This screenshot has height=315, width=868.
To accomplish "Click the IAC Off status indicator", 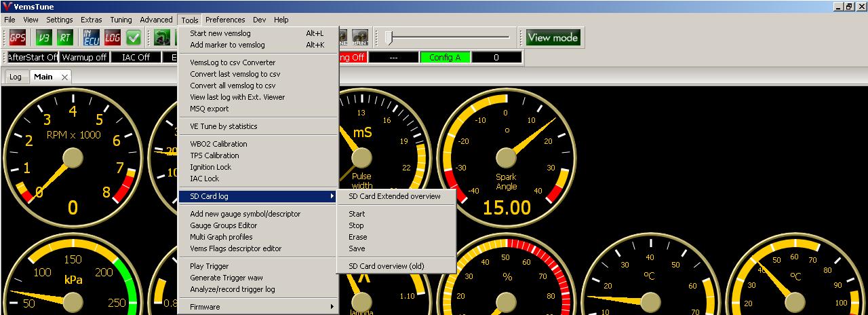I will pyautogui.click(x=136, y=58).
